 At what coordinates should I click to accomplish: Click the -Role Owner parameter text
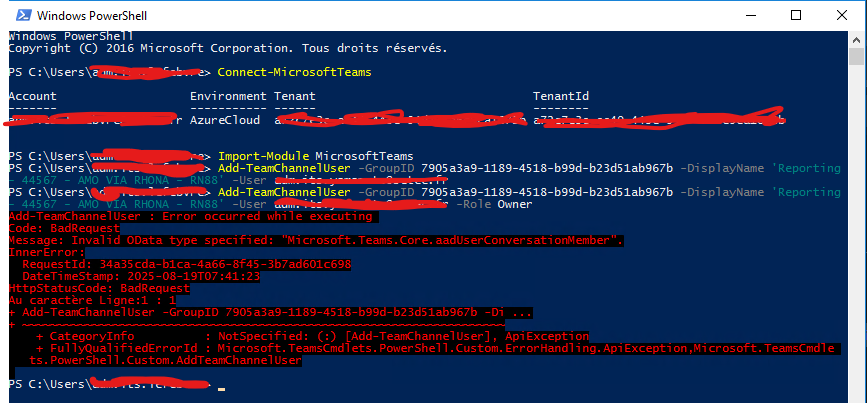tap(494, 205)
